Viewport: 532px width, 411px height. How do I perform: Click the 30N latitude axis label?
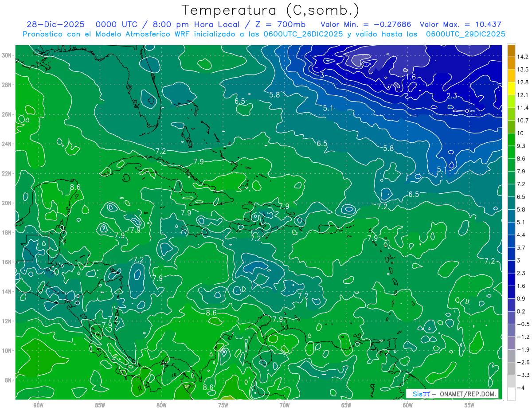click(6, 55)
